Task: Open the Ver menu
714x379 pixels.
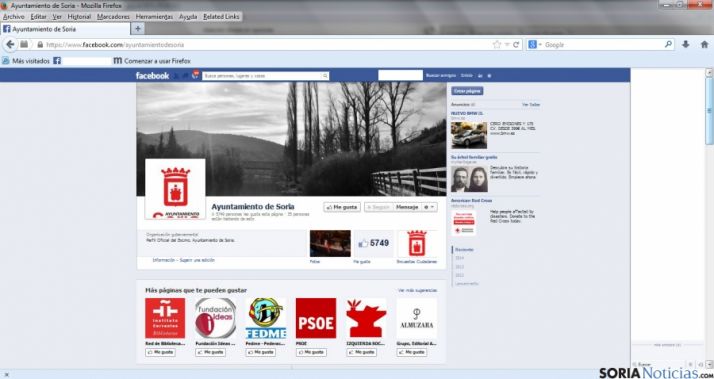Action: pyautogui.click(x=57, y=16)
